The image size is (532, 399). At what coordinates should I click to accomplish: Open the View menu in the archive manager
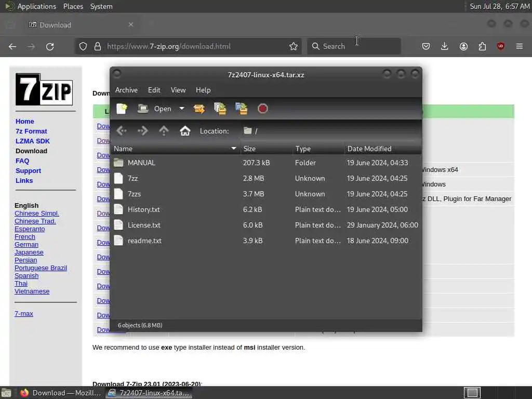click(178, 90)
